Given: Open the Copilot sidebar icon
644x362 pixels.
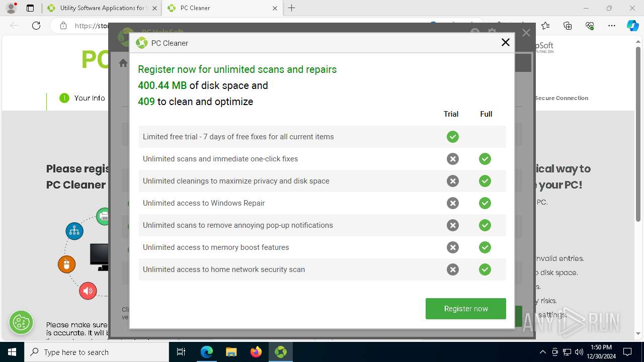Looking at the screenshot, I should (632, 26).
